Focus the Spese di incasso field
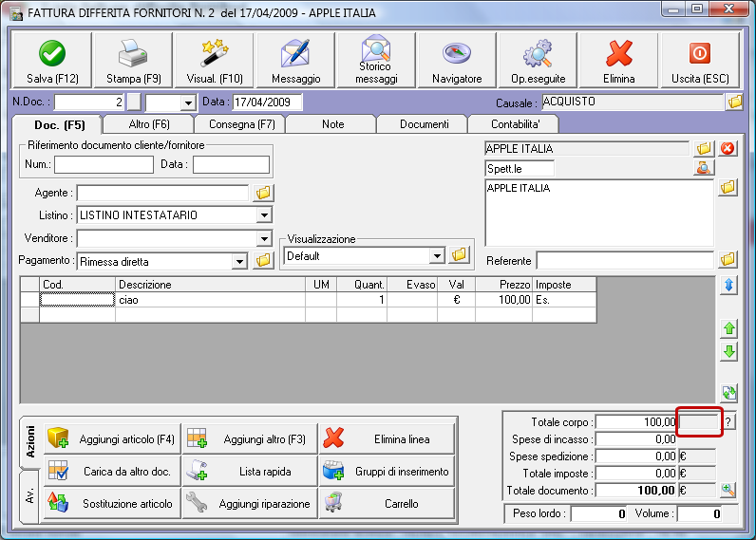The image size is (756, 540). coord(636,439)
